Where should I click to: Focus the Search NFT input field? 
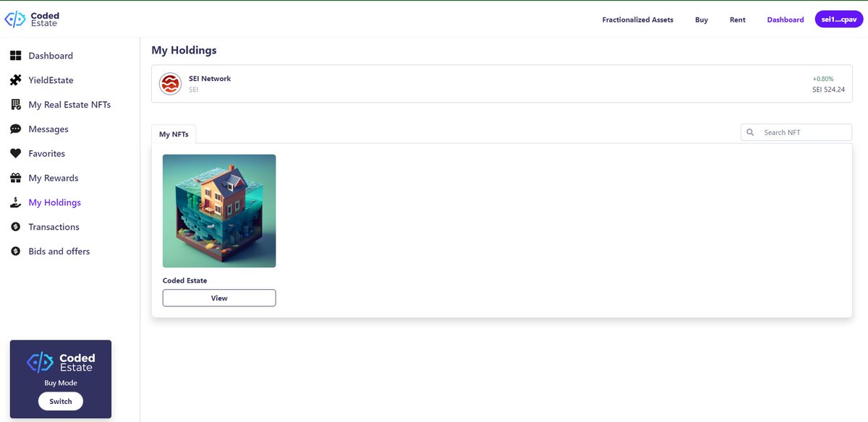pos(796,132)
